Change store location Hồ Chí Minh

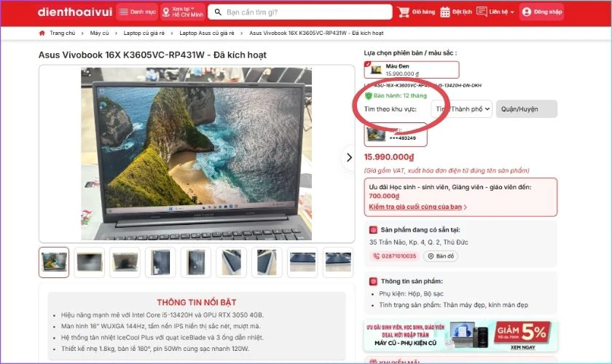[183, 12]
